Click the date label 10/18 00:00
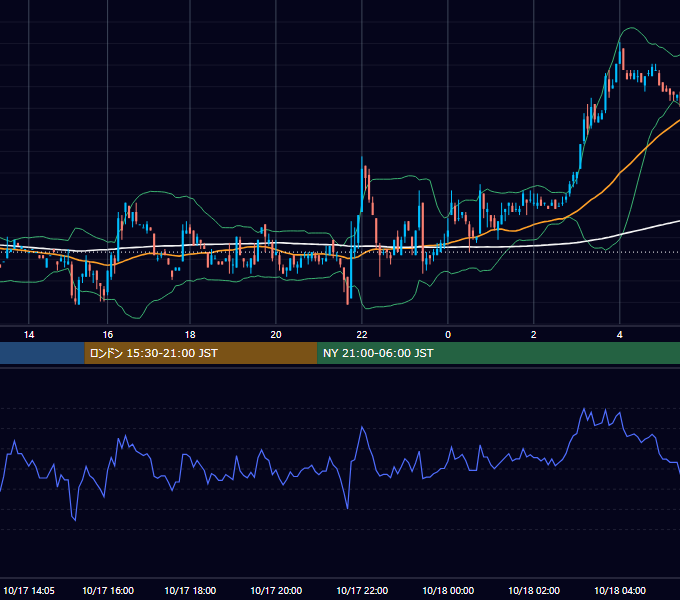 point(448,590)
